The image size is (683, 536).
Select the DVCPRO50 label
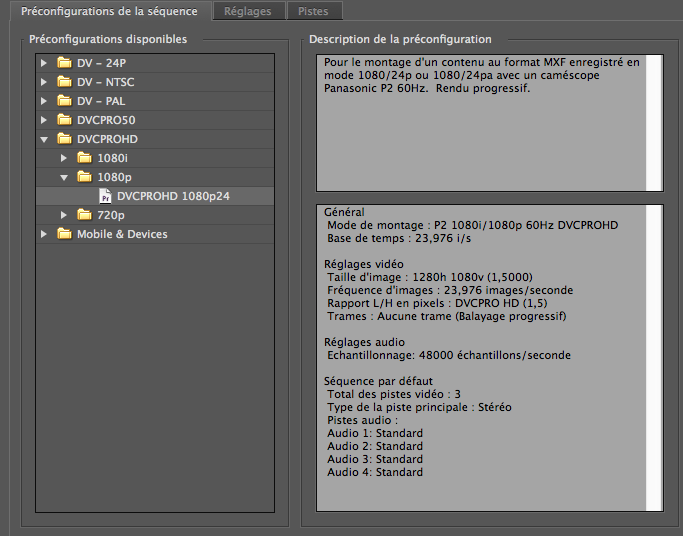coord(106,120)
